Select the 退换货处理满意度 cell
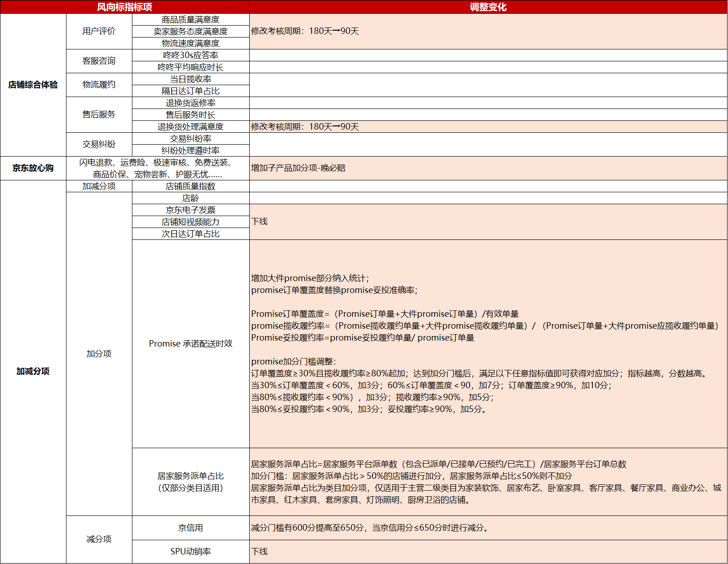The image size is (728, 564). point(191,127)
